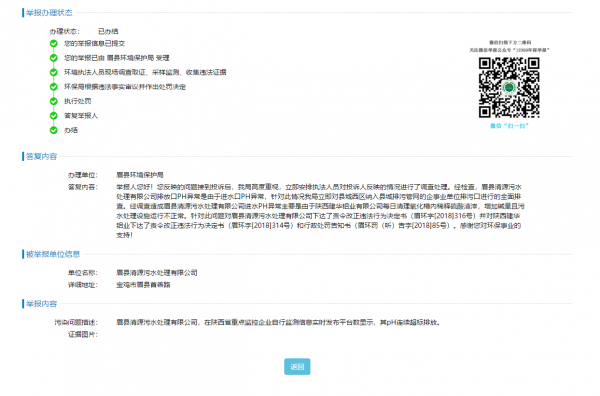Click 办理单位 value 眉县环境保护局
Screen dimensions: 600x396
pyautogui.click(x=140, y=175)
